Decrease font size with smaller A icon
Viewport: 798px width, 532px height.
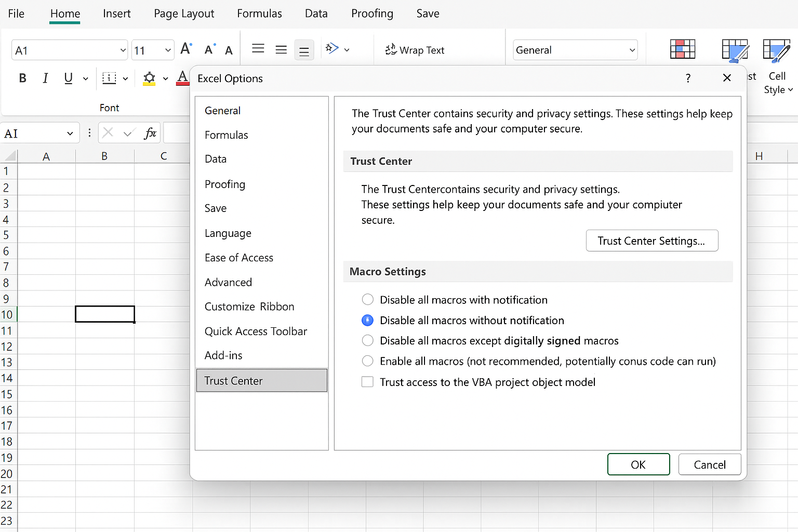(x=210, y=50)
